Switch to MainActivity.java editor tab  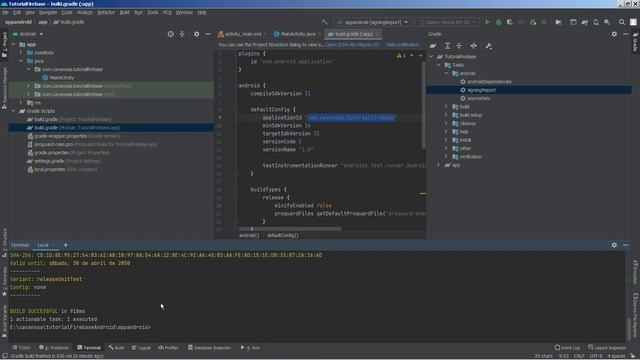click(x=298, y=34)
